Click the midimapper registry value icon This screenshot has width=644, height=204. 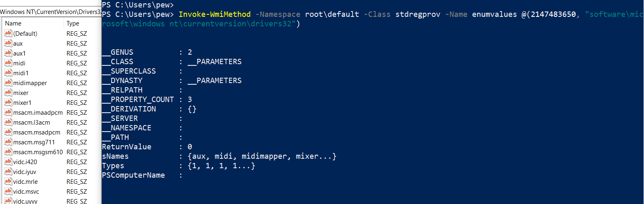click(x=8, y=83)
